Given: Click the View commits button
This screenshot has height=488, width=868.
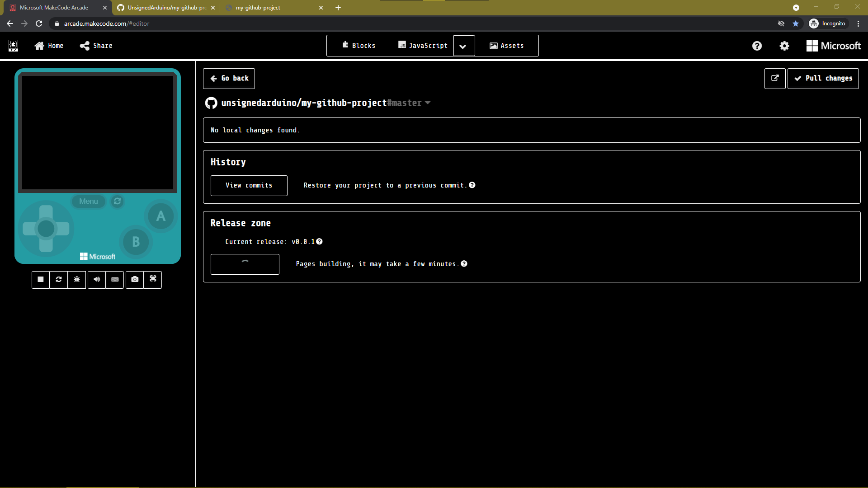Looking at the screenshot, I should click(249, 185).
